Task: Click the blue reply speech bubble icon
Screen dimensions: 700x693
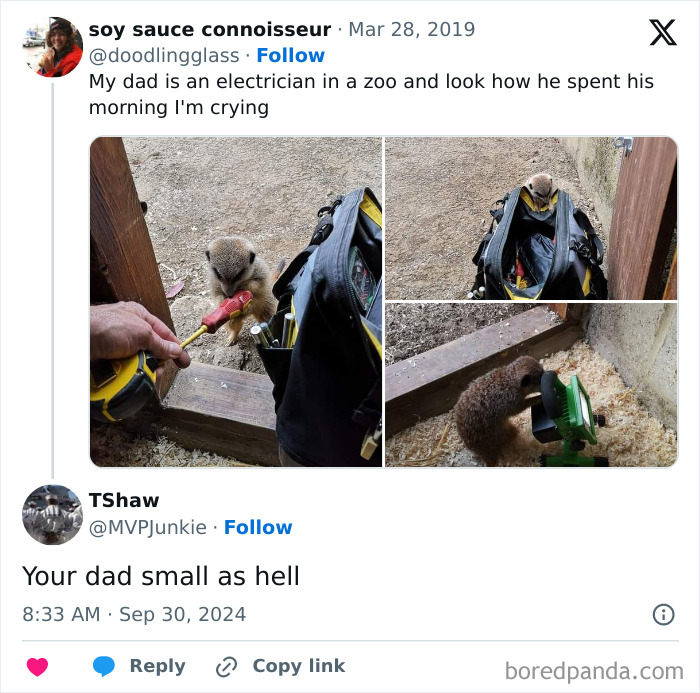Action: [104, 666]
